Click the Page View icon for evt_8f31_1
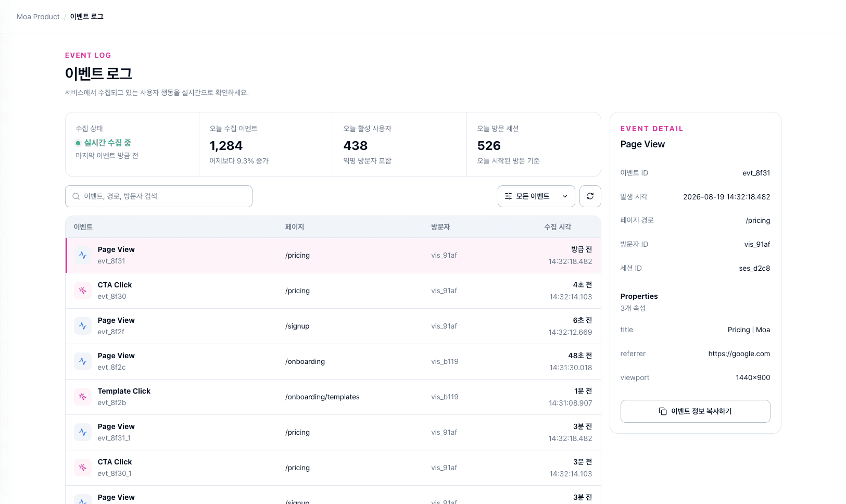The width and height of the screenshot is (846, 504). (83, 432)
